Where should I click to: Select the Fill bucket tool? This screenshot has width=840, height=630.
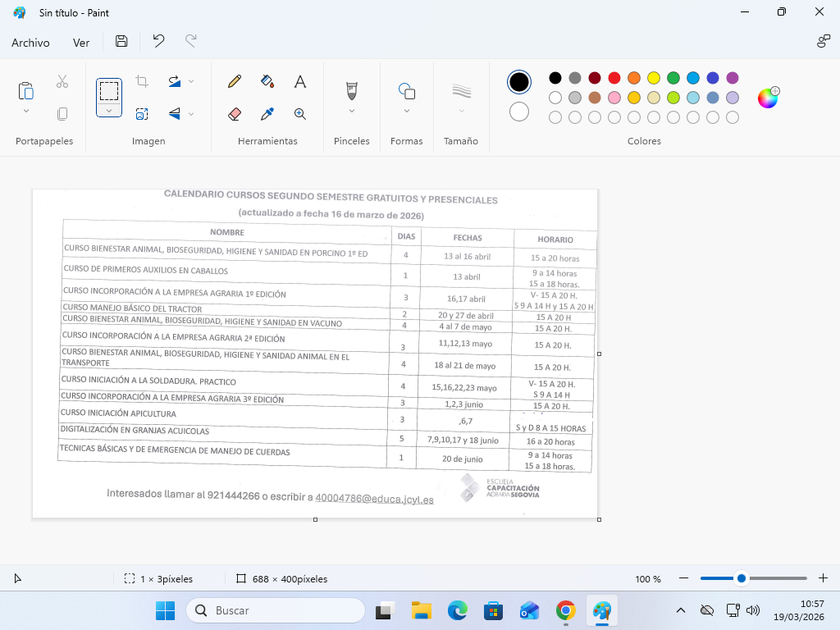click(267, 81)
